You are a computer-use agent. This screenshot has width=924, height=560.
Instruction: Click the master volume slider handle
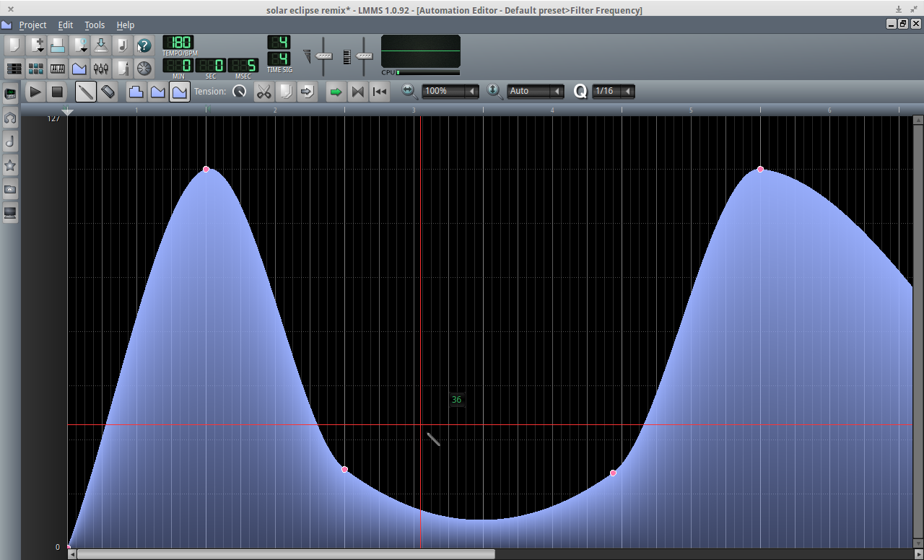click(x=323, y=56)
